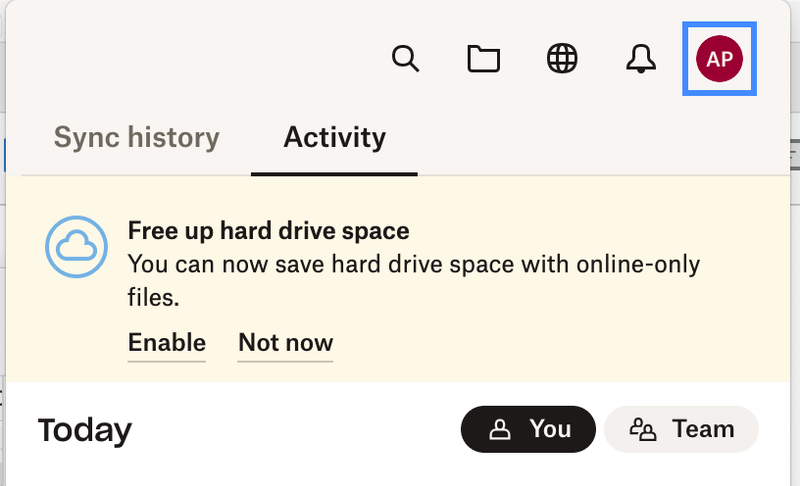Switch to the Sync history tab
Screen dimensions: 800x486
click(x=136, y=137)
